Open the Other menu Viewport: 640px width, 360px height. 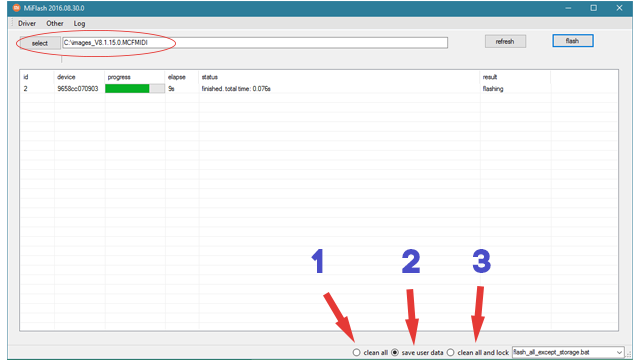point(55,24)
